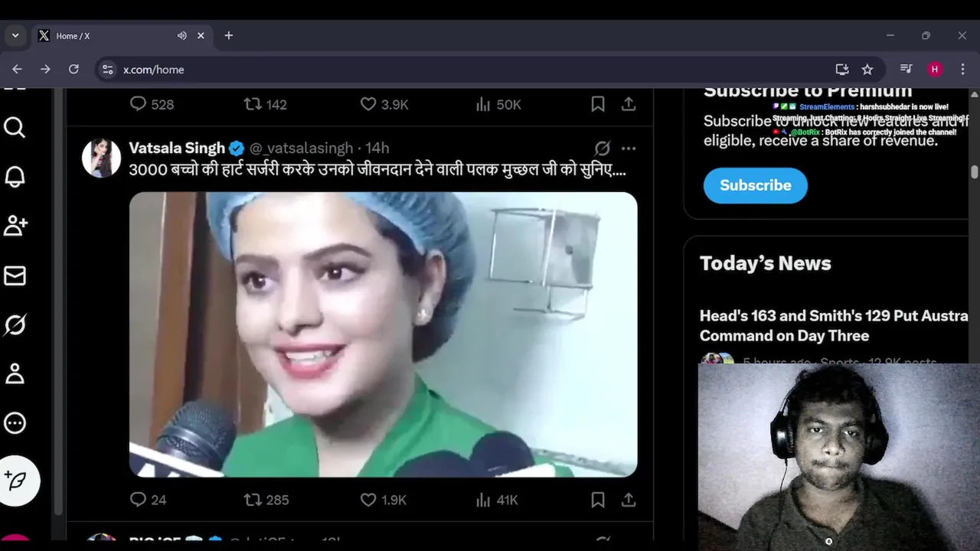Image resolution: width=980 pixels, height=551 pixels.
Task: Compose a new post with feather button
Action: [x=16, y=481]
